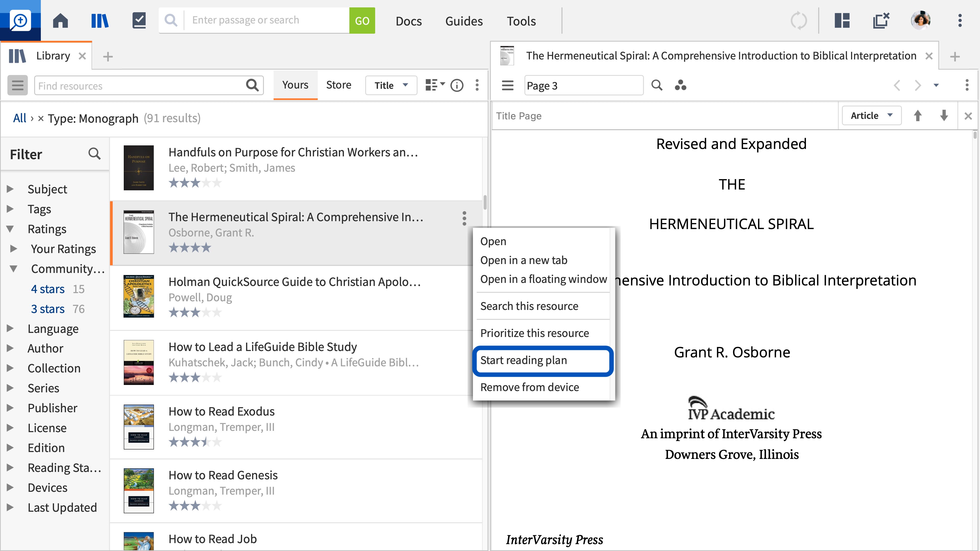Click the Find resources search icon
The width and height of the screenshot is (980, 551).
(x=252, y=85)
